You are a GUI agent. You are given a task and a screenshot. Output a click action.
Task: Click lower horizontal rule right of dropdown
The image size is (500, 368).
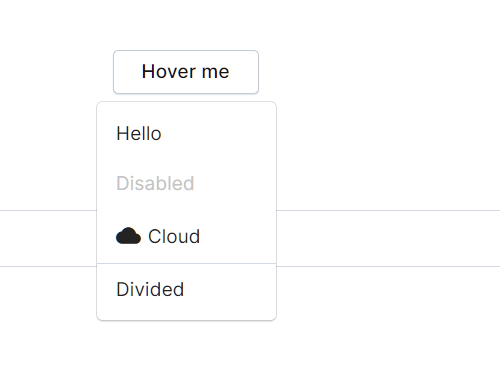(388, 266)
